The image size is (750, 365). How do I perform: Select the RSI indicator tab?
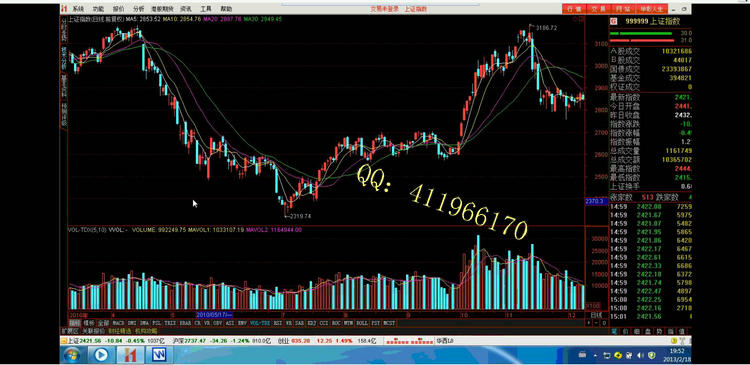[x=277, y=323]
